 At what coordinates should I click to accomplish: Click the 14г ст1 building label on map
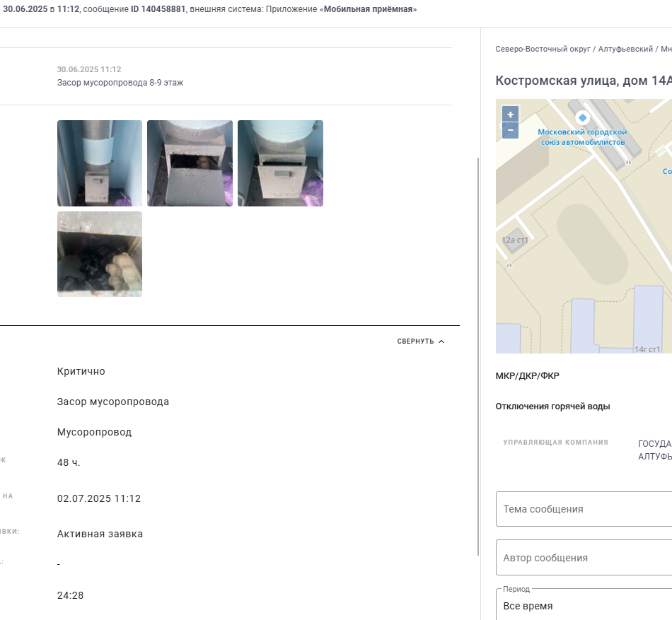[647, 349]
